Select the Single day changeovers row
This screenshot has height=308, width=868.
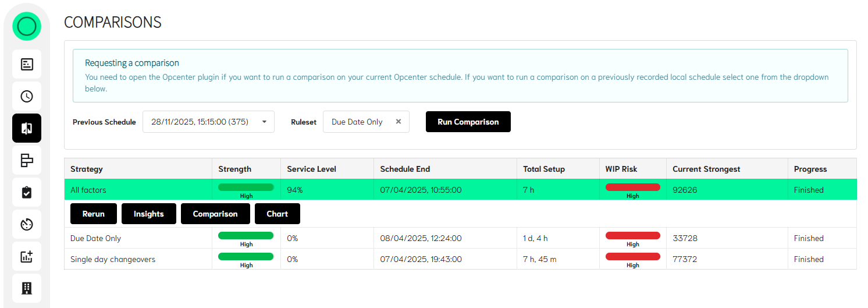click(x=460, y=259)
